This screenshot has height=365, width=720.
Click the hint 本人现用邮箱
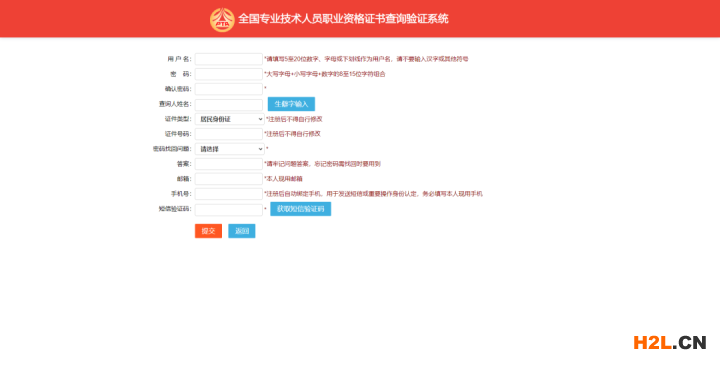283,179
